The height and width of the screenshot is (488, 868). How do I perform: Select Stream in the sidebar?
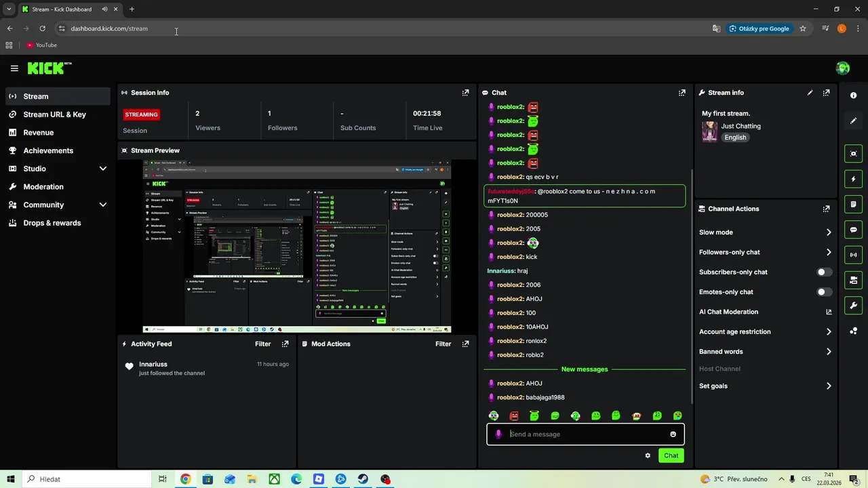[x=58, y=96]
